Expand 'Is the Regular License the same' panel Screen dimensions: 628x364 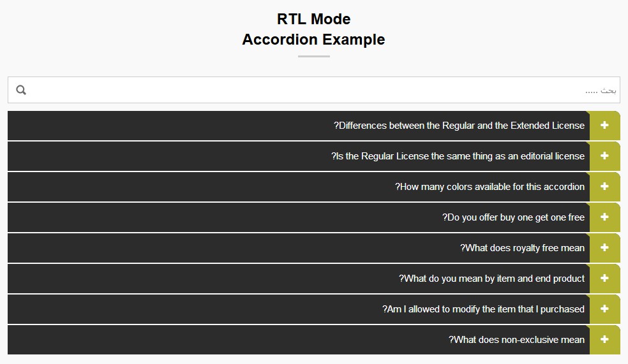[x=458, y=156]
